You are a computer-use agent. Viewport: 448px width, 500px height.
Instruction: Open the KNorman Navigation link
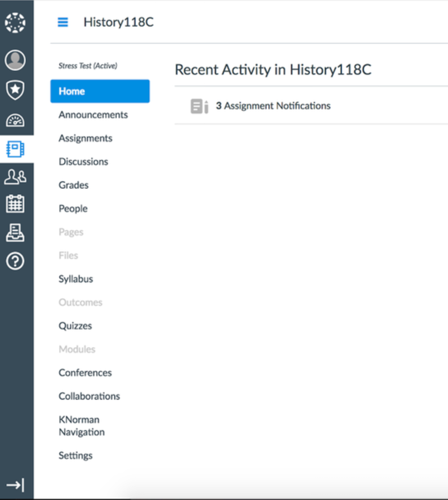pos(81,426)
